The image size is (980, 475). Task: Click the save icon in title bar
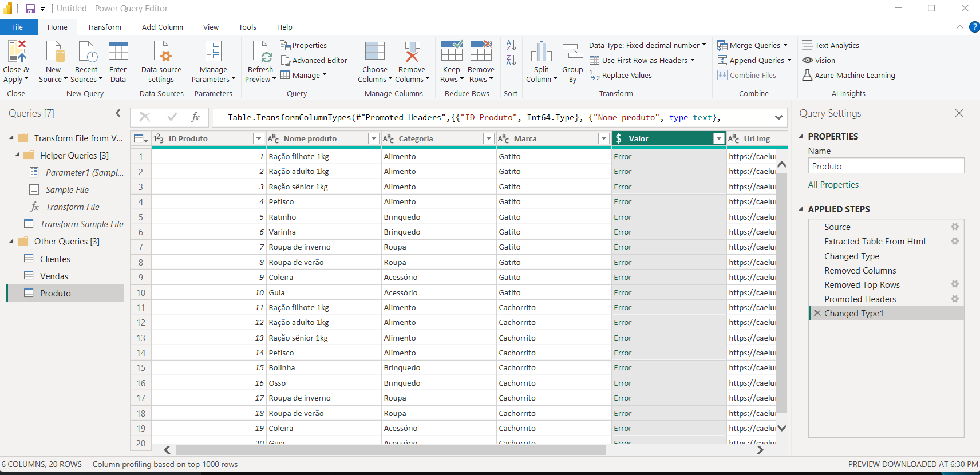click(x=30, y=9)
